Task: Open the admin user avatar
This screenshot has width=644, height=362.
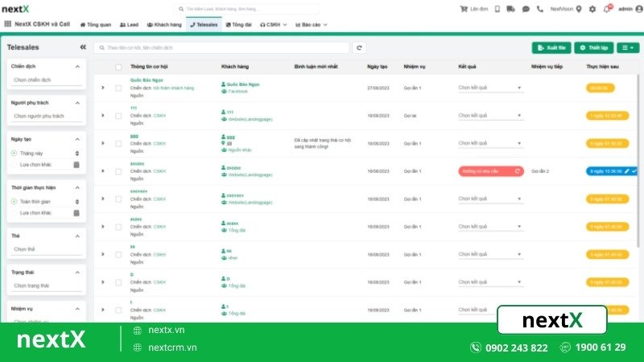Action: tap(639, 9)
